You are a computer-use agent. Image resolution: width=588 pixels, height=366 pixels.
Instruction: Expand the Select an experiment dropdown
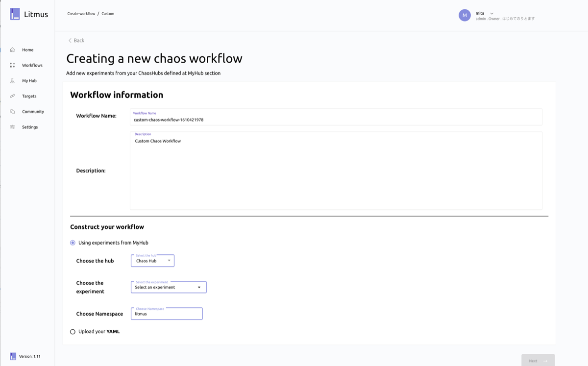point(169,287)
